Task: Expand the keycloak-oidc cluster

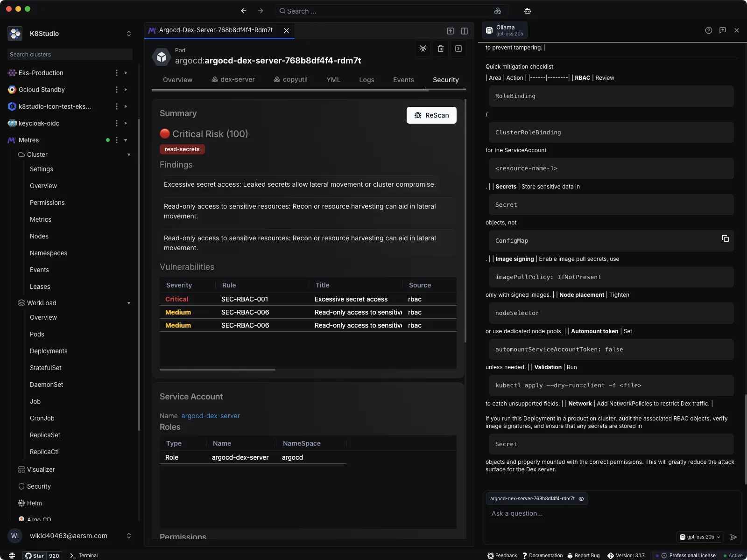Action: pyautogui.click(x=126, y=123)
